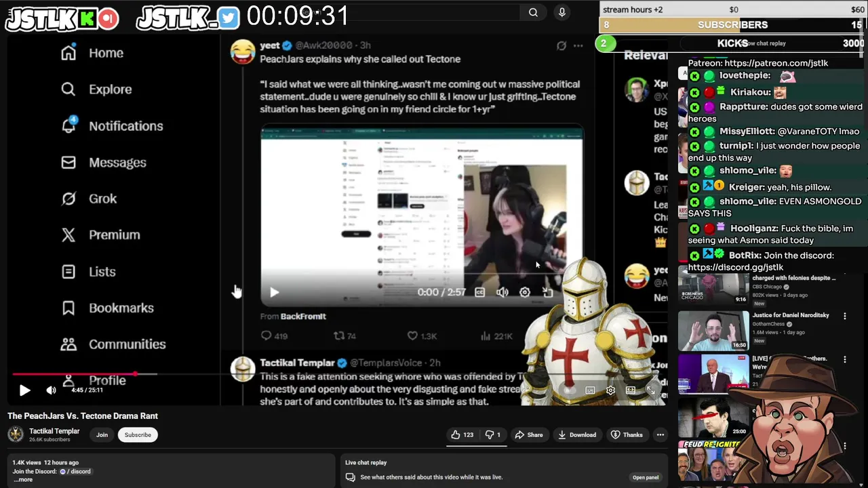The height and width of the screenshot is (488, 868).
Task: Open YouTube player settings gear
Action: click(610, 390)
